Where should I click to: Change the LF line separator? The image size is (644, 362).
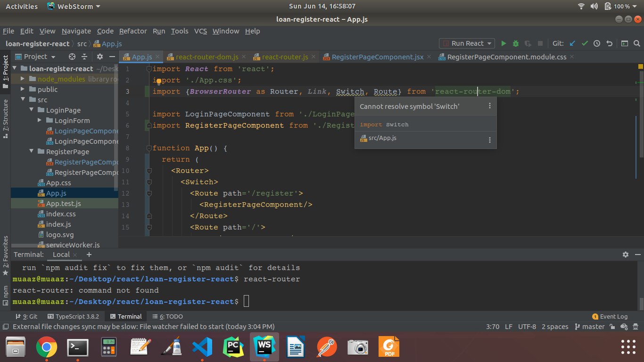pos(509,327)
